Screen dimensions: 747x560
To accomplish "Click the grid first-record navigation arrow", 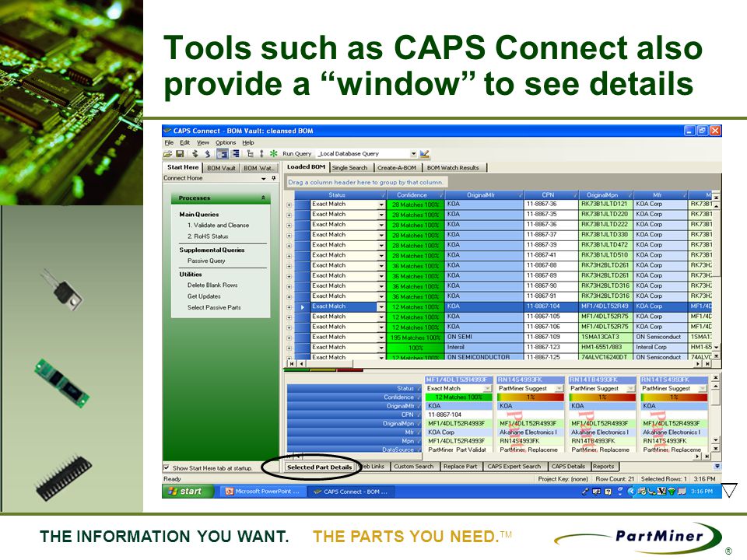I will click(292, 363).
